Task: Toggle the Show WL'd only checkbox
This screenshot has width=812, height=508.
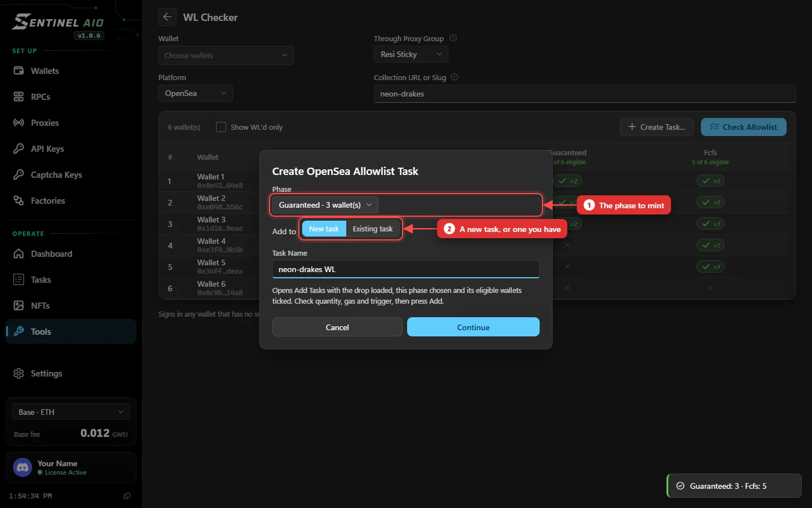Action: tap(221, 127)
